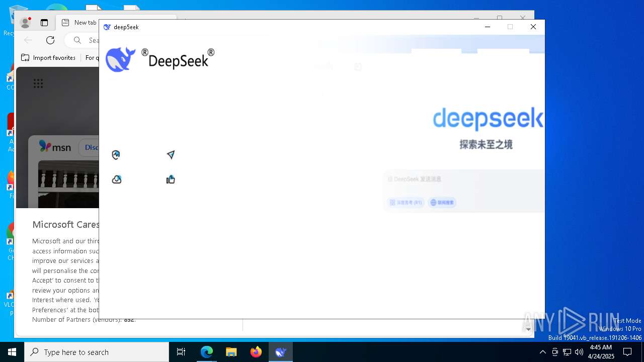Image resolution: width=644 pixels, height=362 pixels.
Task: Click the DeepSeek whale logo
Action: 121,59
